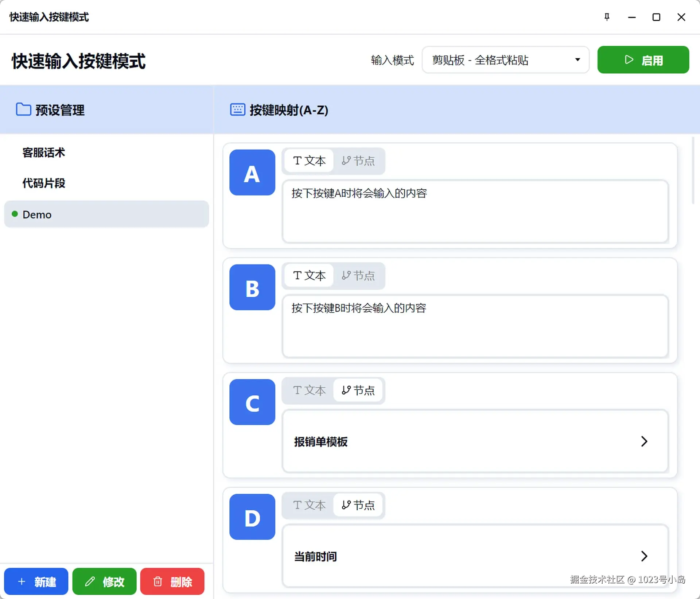Click the blue B key badge

(252, 287)
